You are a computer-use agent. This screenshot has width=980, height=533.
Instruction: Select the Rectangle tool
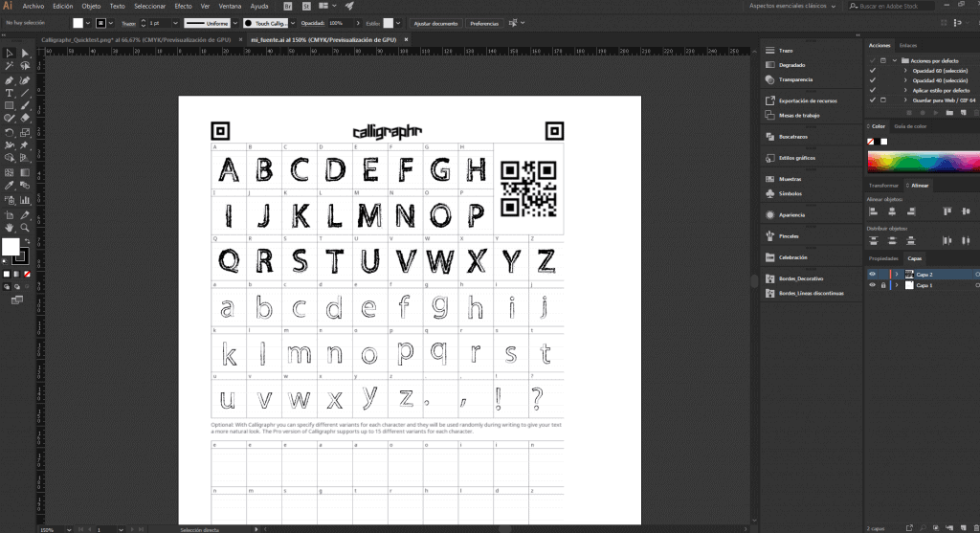10,105
